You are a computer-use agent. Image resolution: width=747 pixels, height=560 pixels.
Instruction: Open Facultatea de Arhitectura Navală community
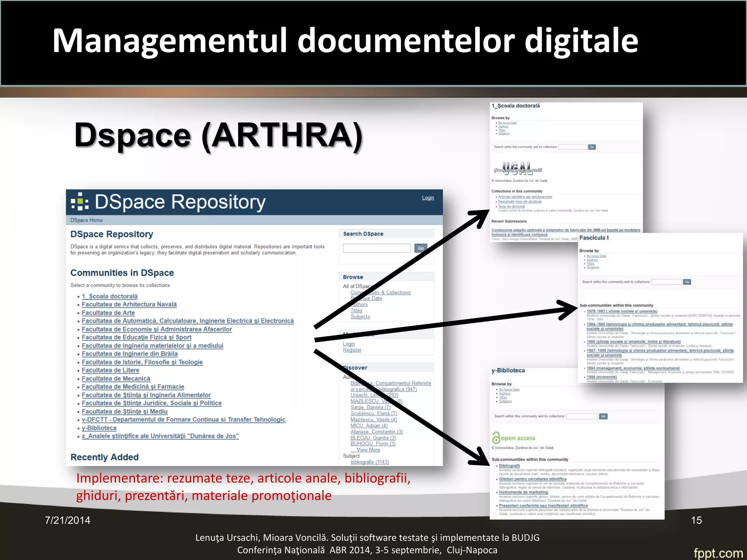point(129,304)
